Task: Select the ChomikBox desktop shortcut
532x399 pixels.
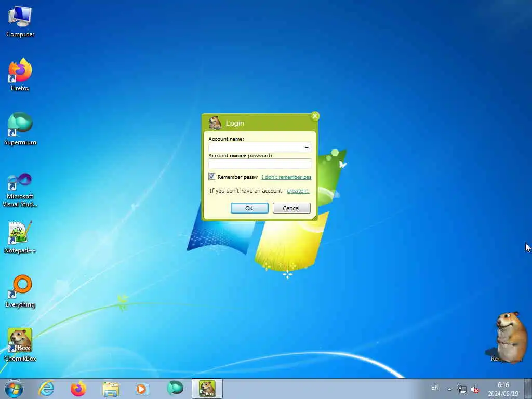Action: tap(20, 345)
